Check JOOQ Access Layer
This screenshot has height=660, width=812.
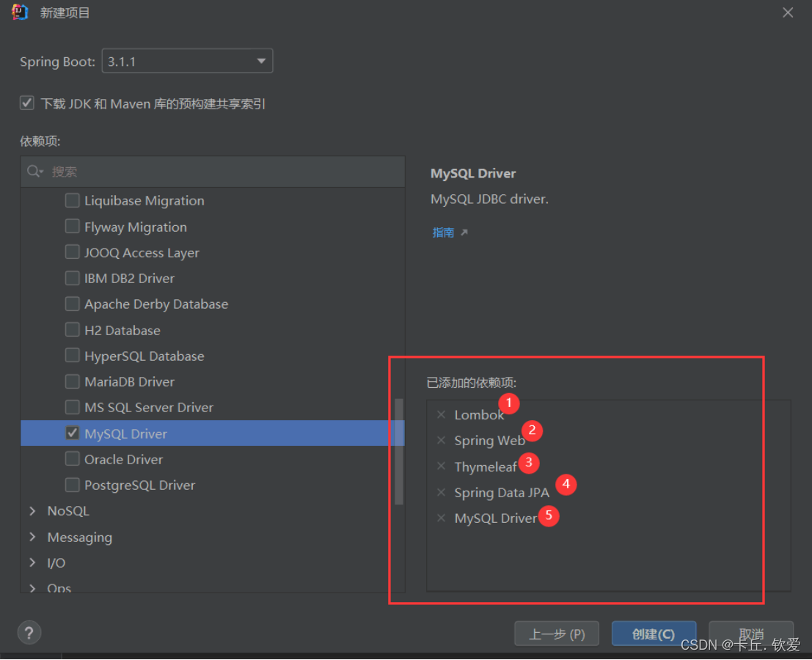point(72,252)
